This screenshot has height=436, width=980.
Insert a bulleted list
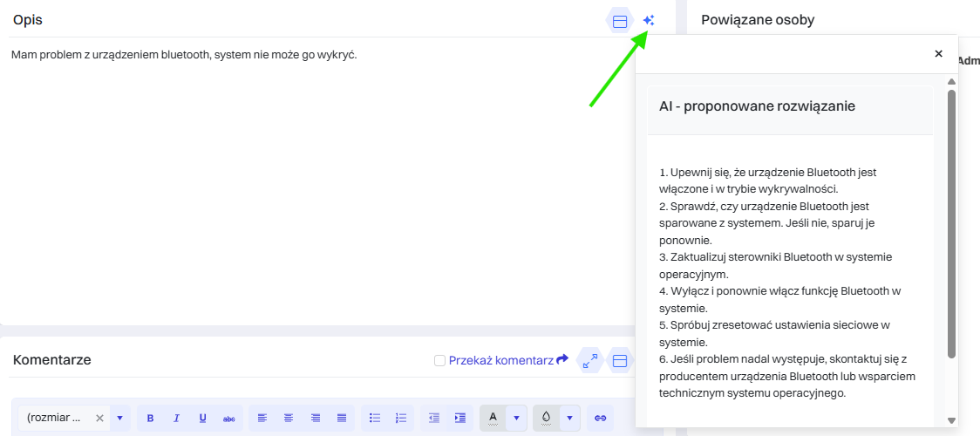click(375, 419)
